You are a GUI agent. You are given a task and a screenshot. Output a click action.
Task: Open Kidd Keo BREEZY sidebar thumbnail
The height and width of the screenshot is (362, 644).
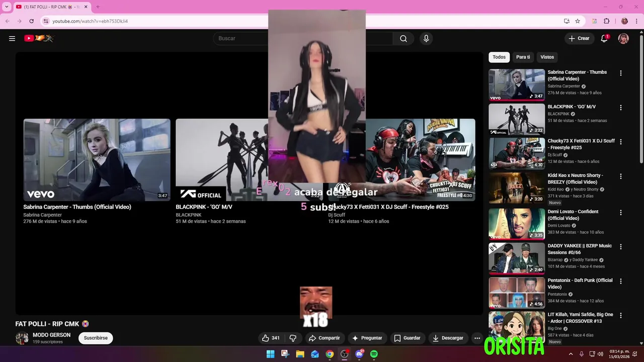517,188
